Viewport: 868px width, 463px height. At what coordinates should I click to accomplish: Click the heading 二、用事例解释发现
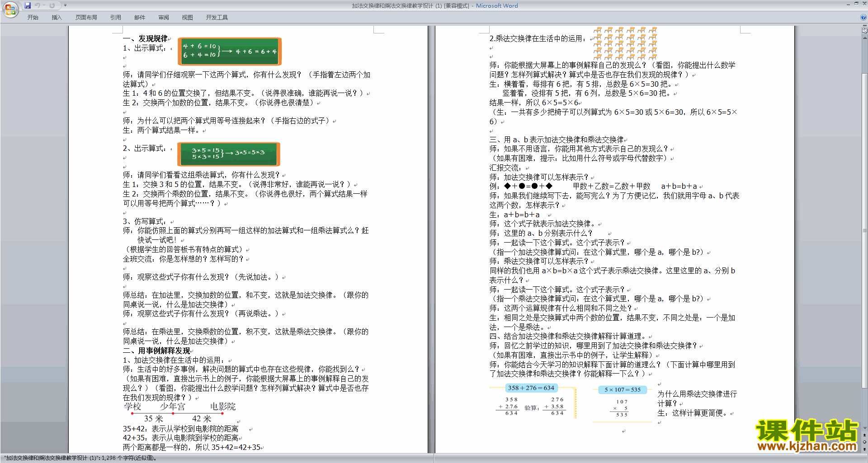pyautogui.click(x=156, y=351)
